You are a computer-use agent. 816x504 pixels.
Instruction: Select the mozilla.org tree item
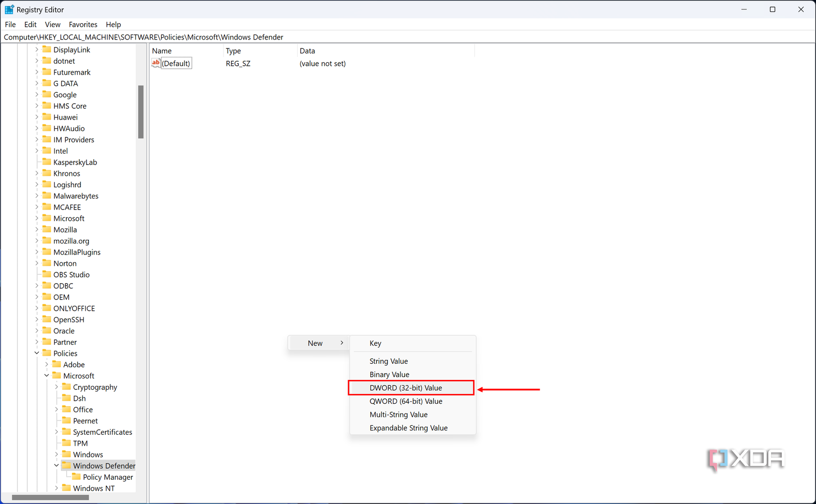tap(71, 241)
